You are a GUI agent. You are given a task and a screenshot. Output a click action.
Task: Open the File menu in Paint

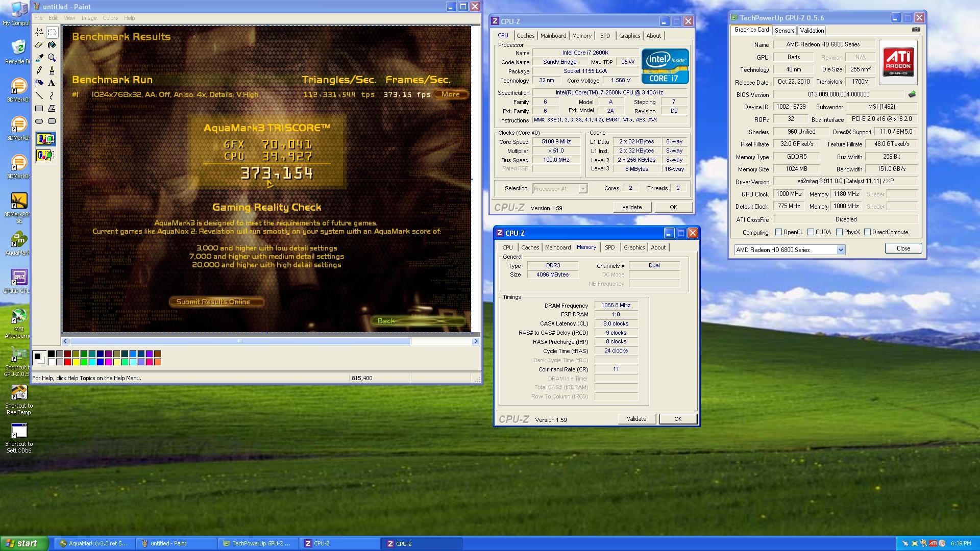tap(38, 18)
